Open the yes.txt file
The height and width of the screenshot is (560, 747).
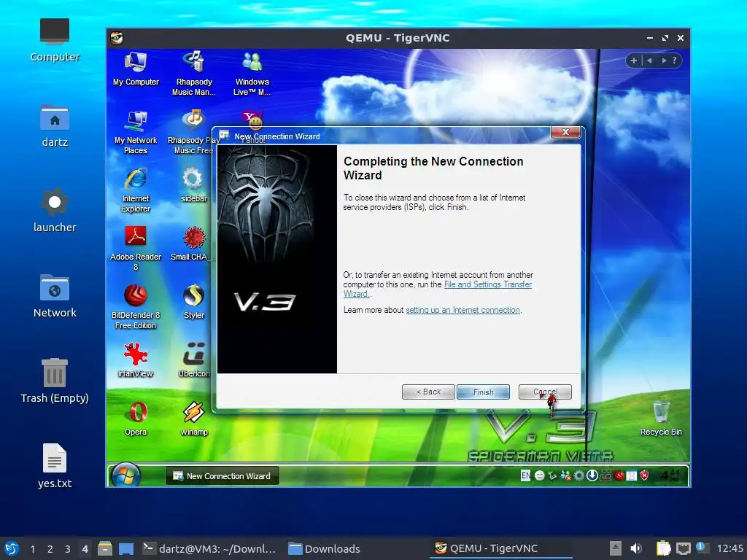click(54, 466)
